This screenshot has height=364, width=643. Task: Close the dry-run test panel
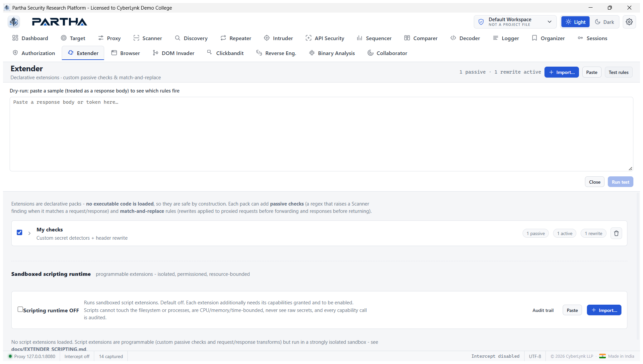595,182
